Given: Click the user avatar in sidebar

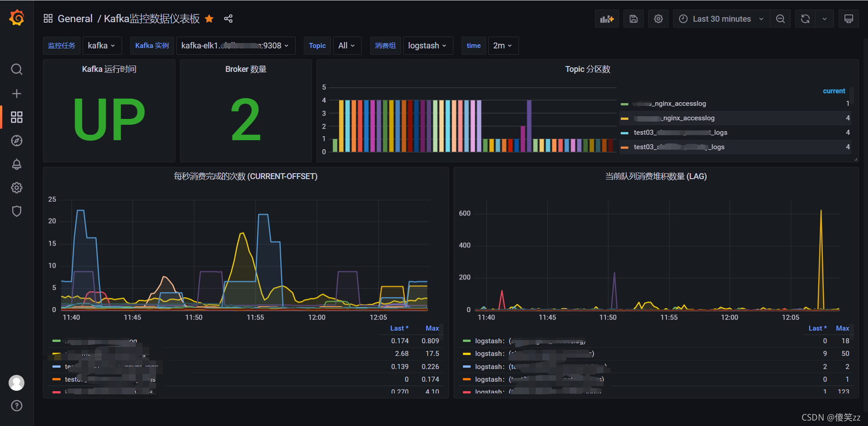Looking at the screenshot, I should pyautogui.click(x=17, y=383).
